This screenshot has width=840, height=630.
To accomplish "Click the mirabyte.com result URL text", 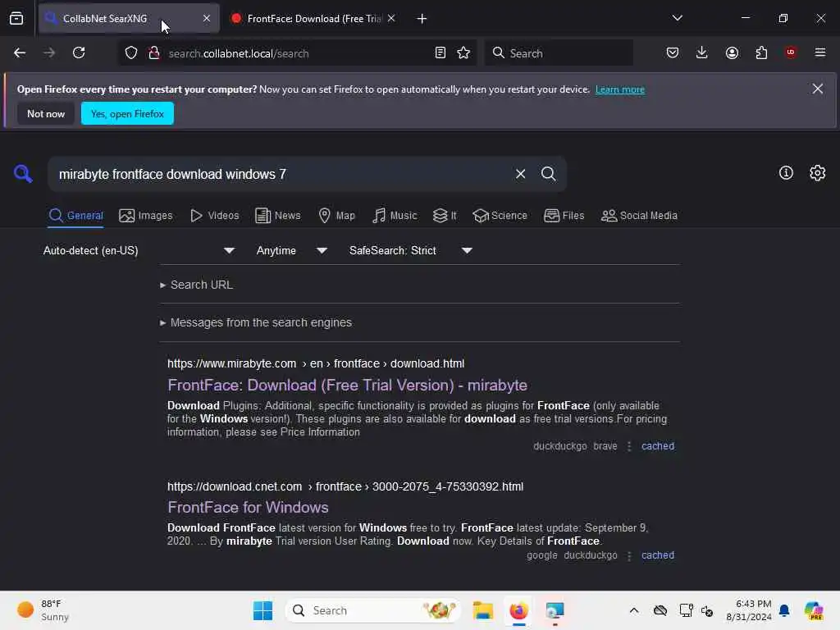I will tap(316, 363).
